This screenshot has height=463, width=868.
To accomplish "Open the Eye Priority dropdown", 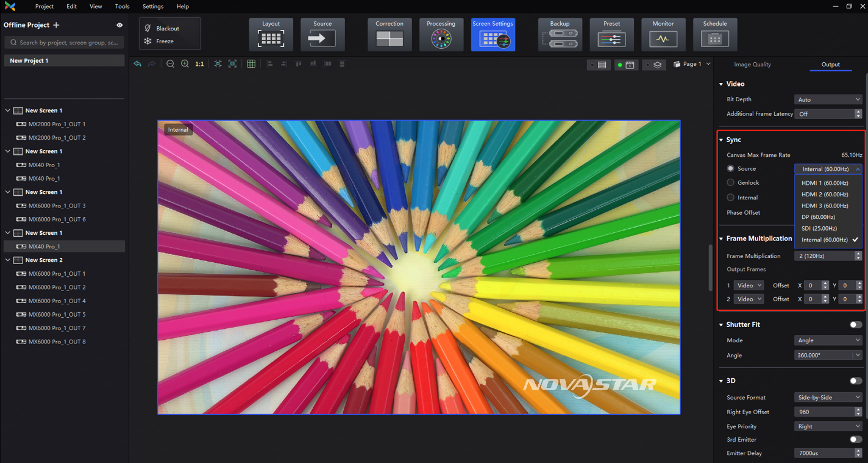I will pos(828,426).
